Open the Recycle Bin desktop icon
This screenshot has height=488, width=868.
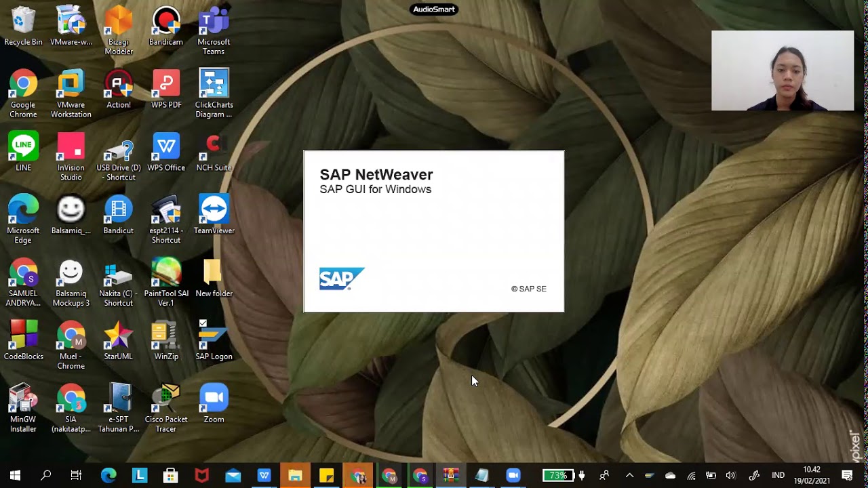coord(23,27)
